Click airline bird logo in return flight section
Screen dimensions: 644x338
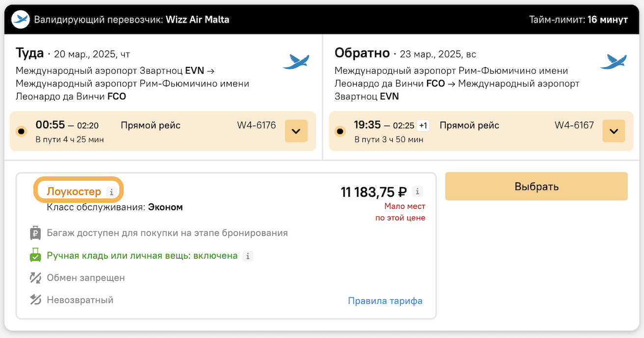click(x=614, y=61)
